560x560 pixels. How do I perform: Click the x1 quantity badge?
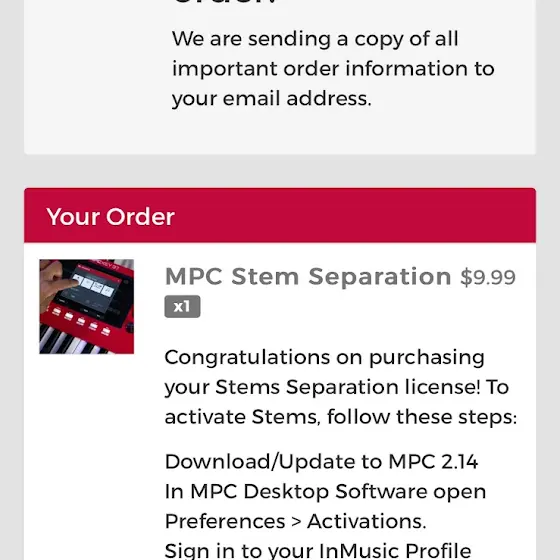pyautogui.click(x=182, y=306)
